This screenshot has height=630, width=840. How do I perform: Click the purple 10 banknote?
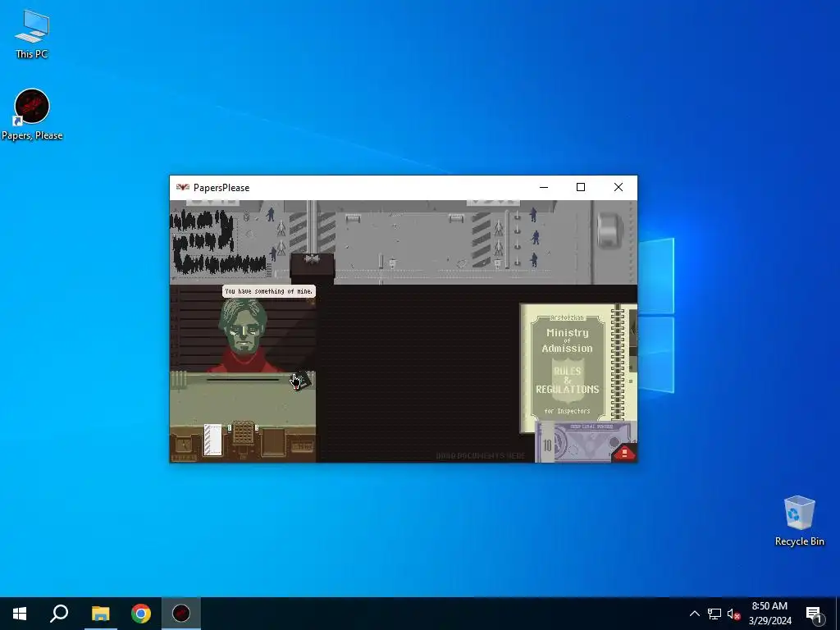(584, 442)
